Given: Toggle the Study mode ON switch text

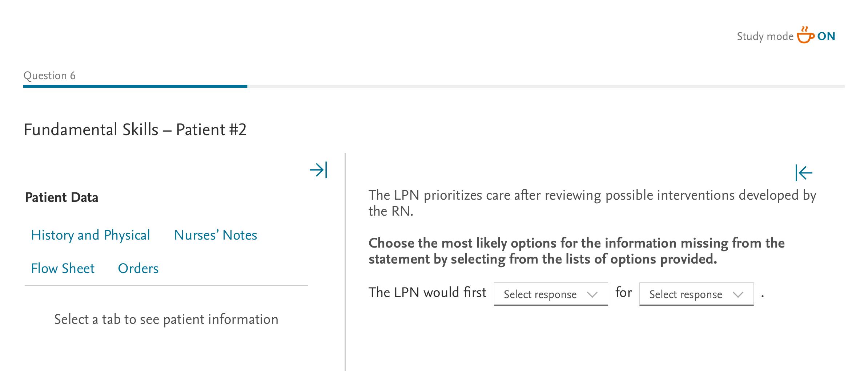Looking at the screenshot, I should [x=826, y=36].
